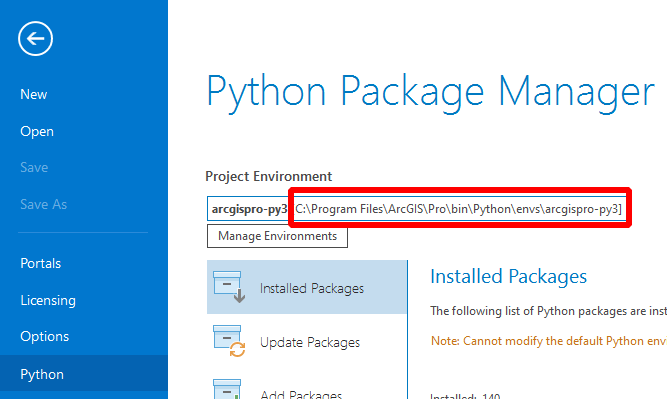Screen dimensions: 667x399
Task: Click the Manage Environments button
Action: pos(277,236)
